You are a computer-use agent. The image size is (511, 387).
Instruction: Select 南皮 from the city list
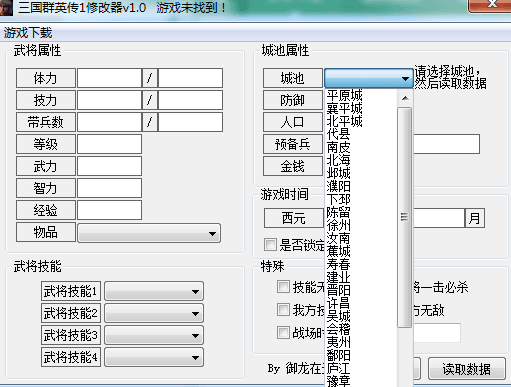pyautogui.click(x=361, y=147)
